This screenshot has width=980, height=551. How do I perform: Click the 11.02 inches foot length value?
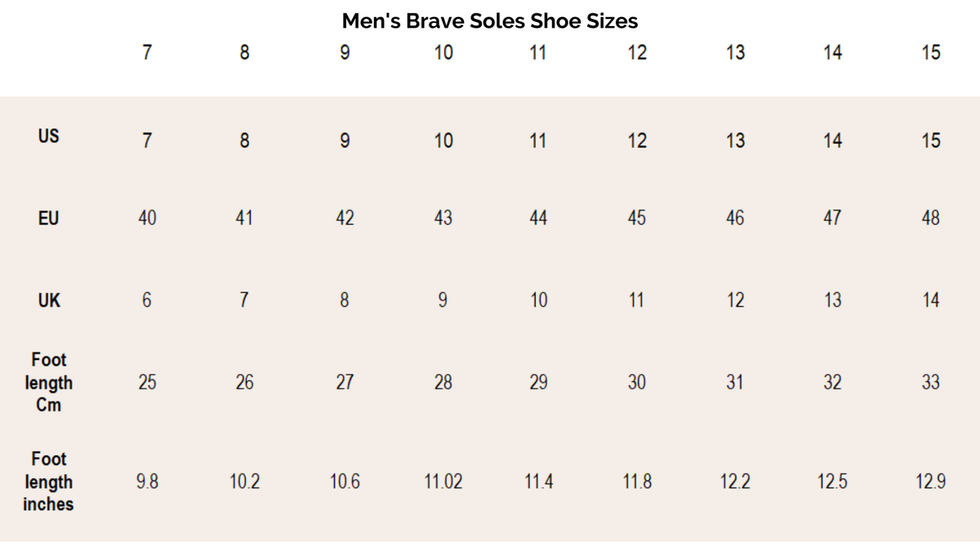pos(443,482)
